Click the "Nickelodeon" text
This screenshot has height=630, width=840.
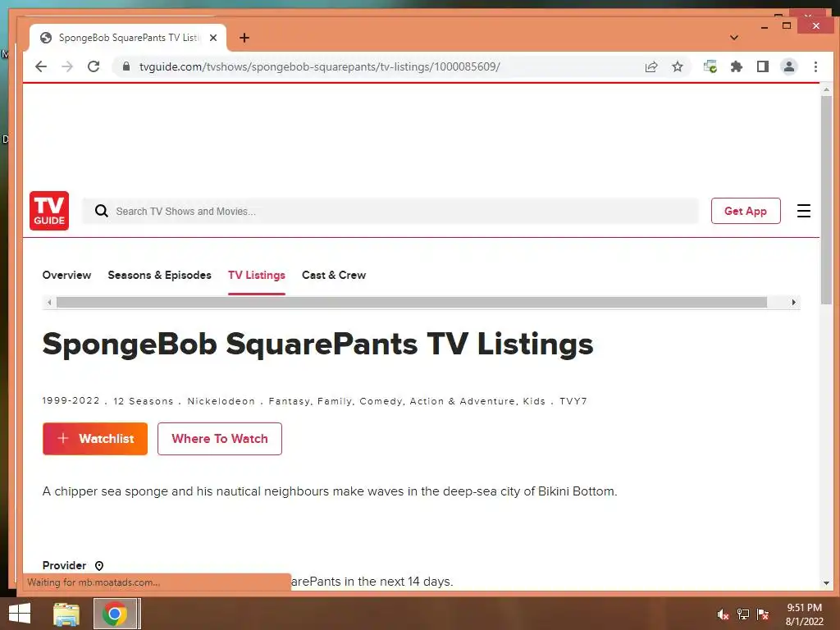[221, 401]
